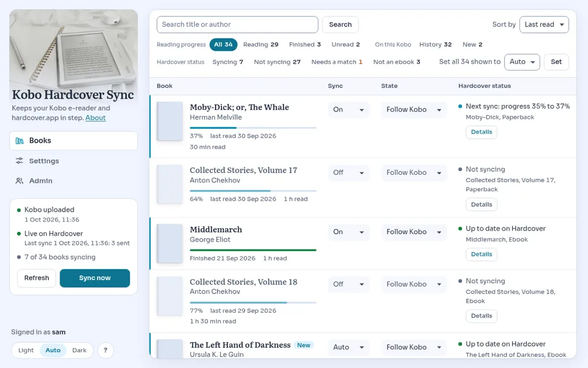This screenshot has height=368, width=588.
Task: Click the Middlemarch book cover thumbnail
Action: coord(170,243)
